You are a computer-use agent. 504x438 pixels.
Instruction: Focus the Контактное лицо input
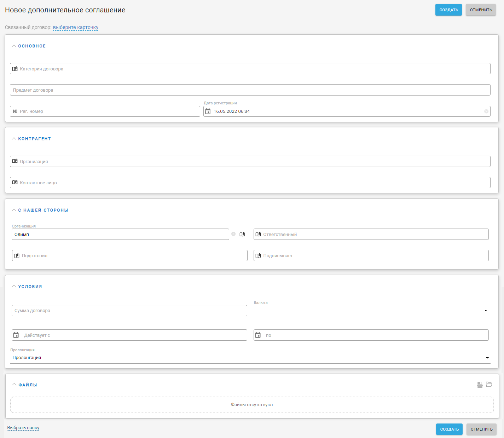(x=250, y=183)
